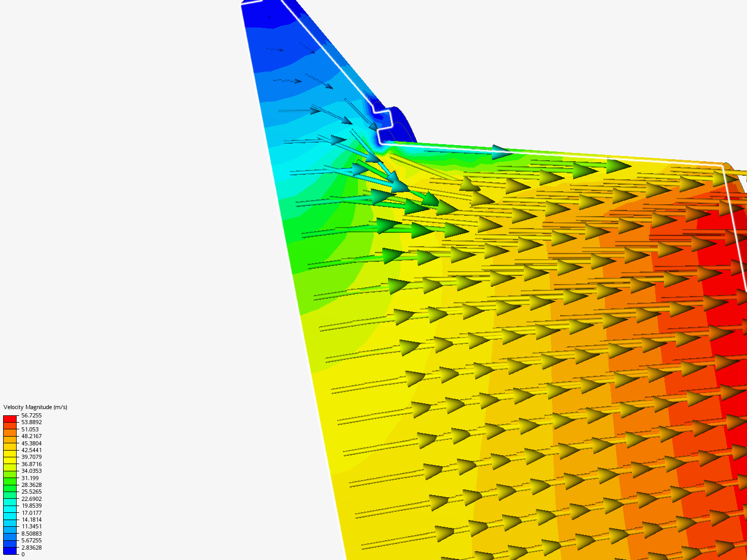Pick the dark blue swatch between 2.83628 and 0

coord(10,551)
